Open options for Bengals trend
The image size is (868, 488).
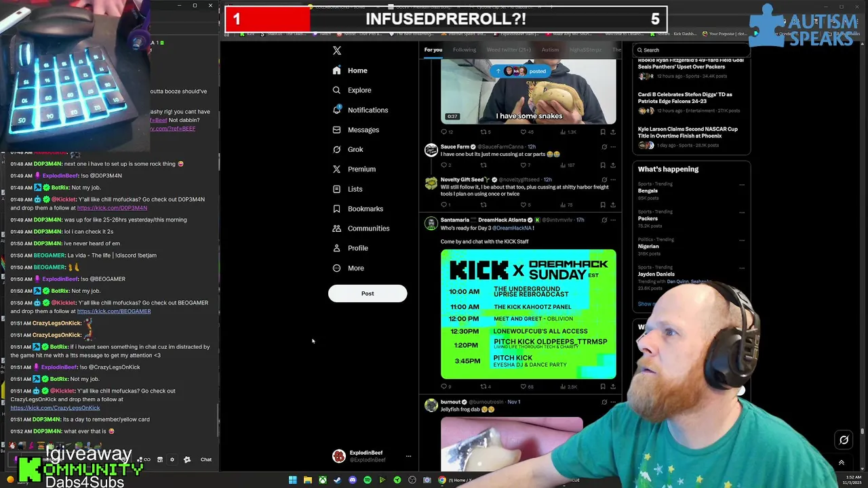pos(742,184)
